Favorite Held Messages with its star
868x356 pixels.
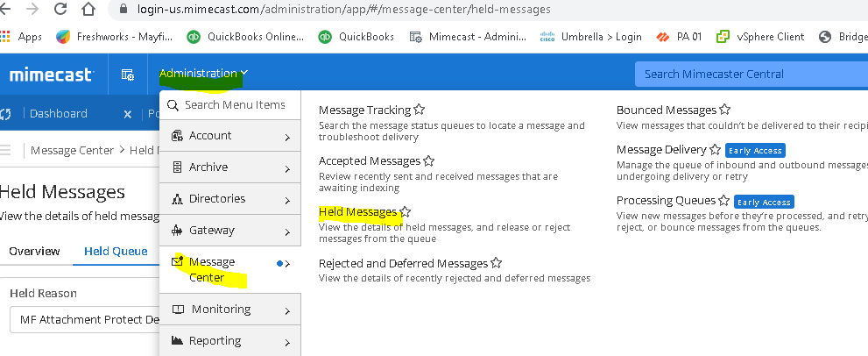point(406,212)
